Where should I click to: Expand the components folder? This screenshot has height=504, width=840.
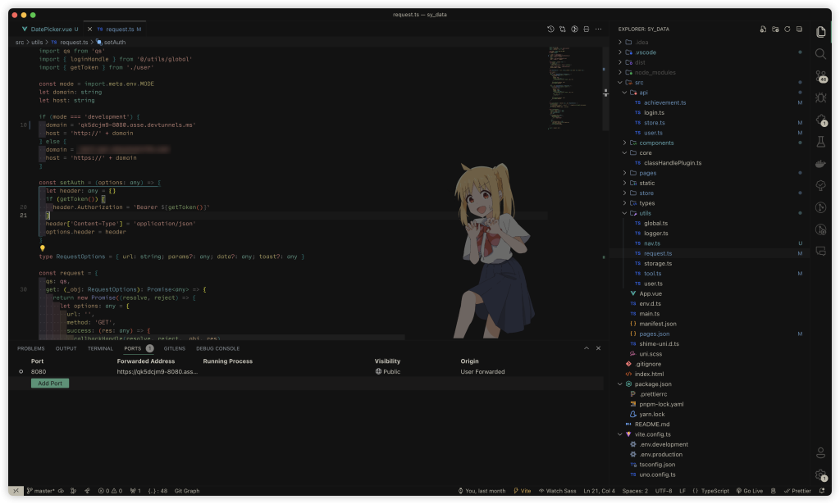[x=656, y=143]
